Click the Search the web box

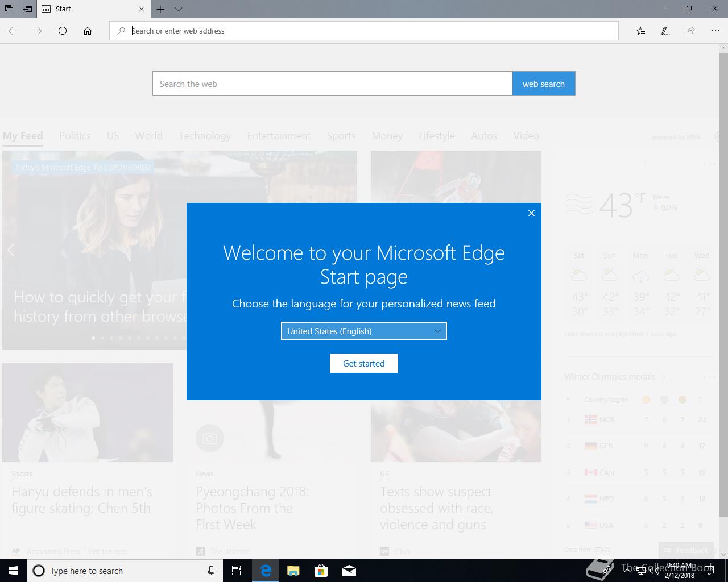point(333,84)
